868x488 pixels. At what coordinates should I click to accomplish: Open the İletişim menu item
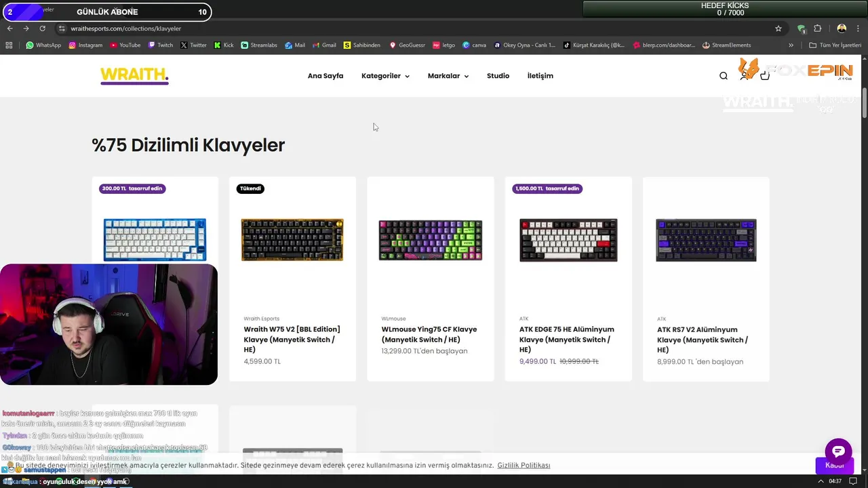pos(540,76)
